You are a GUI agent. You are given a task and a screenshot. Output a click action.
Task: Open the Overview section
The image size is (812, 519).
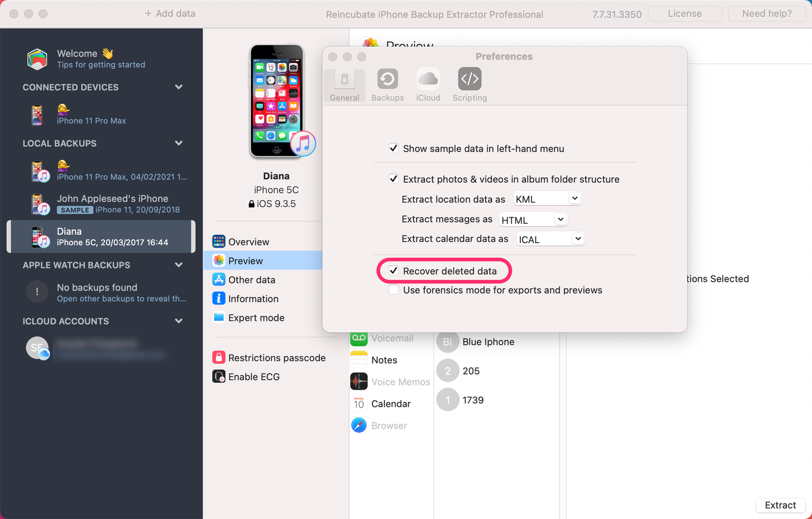pyautogui.click(x=249, y=242)
